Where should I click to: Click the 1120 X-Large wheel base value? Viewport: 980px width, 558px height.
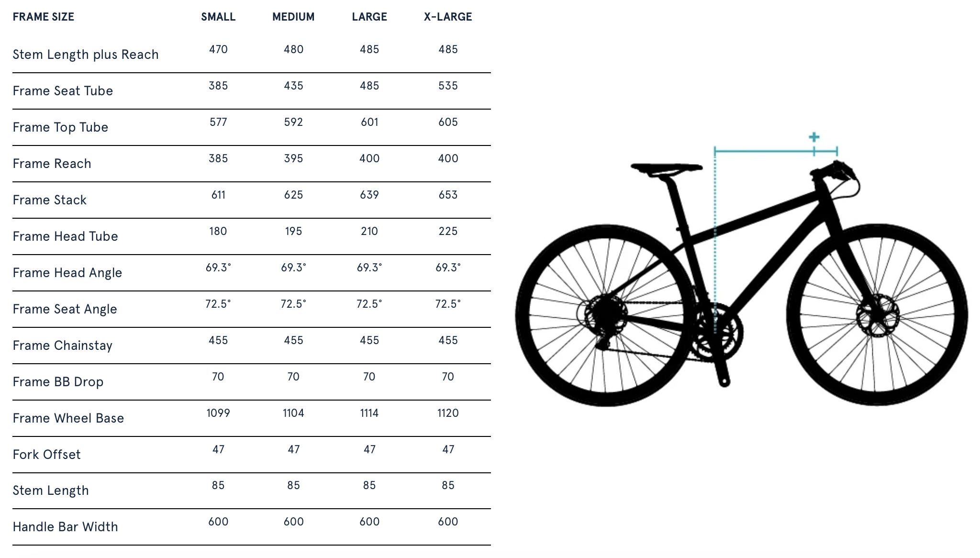click(448, 413)
